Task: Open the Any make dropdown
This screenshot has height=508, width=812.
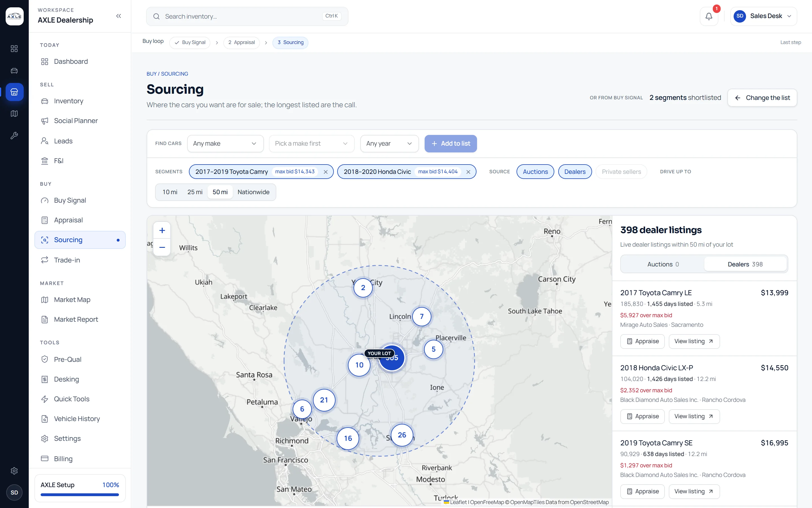Action: point(225,143)
